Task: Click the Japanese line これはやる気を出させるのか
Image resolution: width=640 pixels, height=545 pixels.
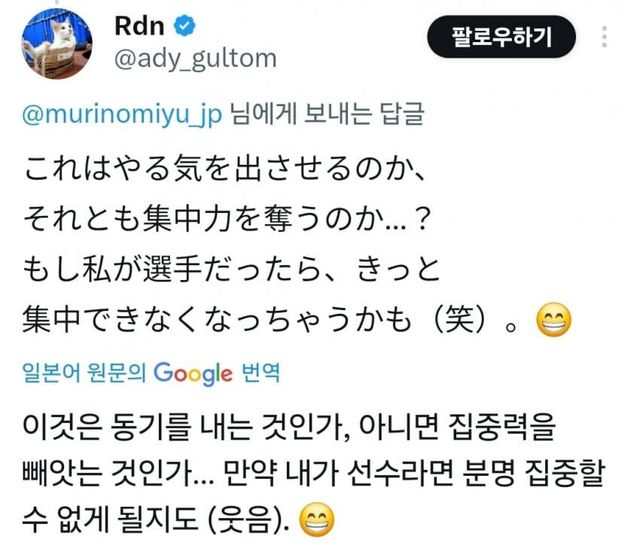Action: tap(224, 169)
